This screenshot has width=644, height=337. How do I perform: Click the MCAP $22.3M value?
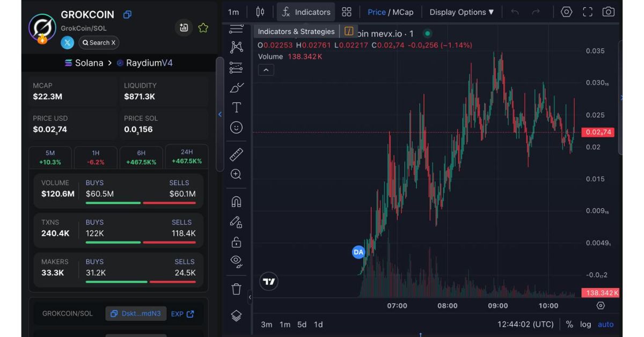tap(48, 97)
